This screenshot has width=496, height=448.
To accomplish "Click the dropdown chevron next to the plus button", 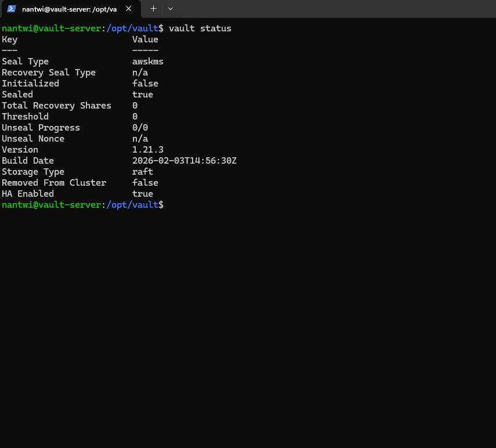I will (170, 9).
